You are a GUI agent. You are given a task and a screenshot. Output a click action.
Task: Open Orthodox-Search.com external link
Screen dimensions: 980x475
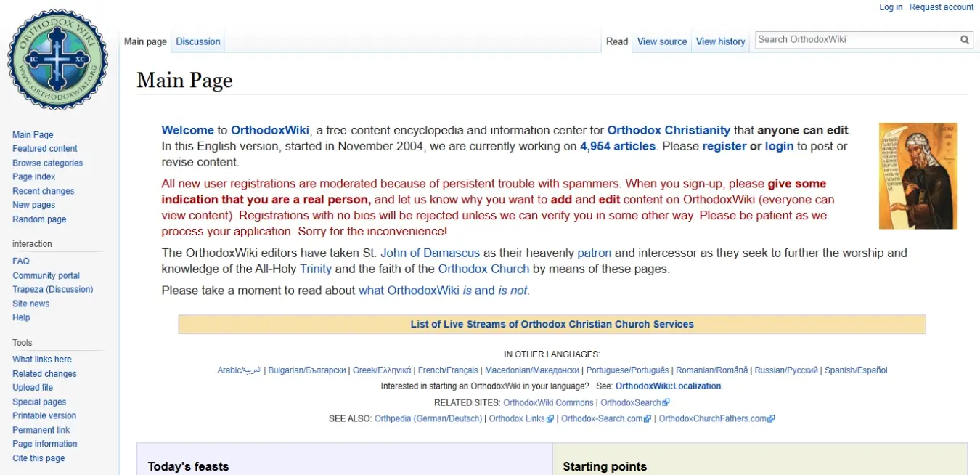[606, 418]
